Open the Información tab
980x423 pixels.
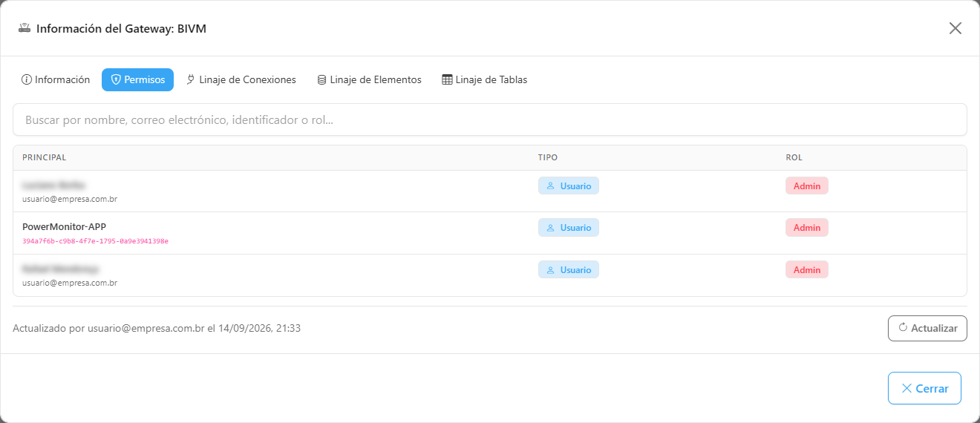pos(56,79)
